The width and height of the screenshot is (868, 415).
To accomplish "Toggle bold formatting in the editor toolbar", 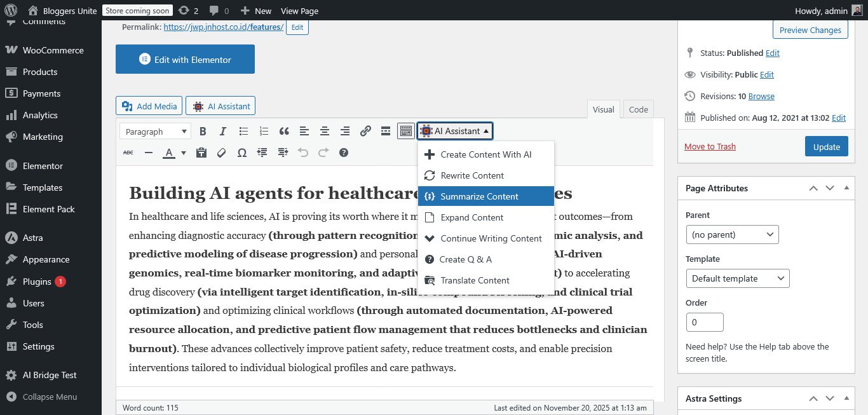I will click(x=203, y=131).
